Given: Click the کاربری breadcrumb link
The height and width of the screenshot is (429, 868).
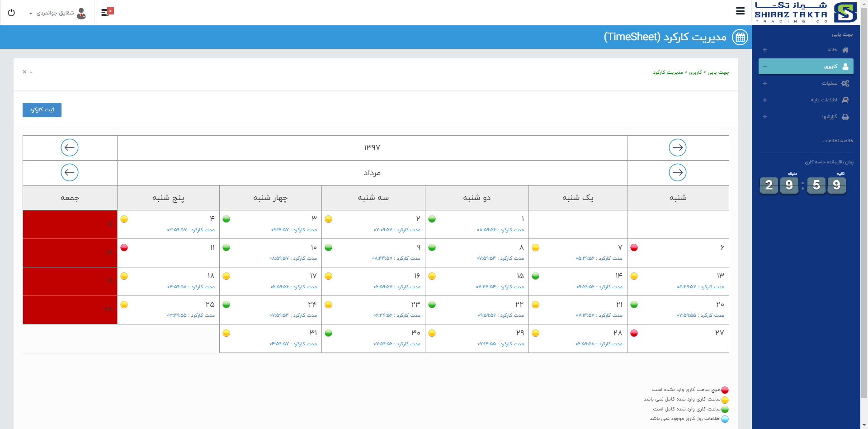Looking at the screenshot, I should click(x=695, y=72).
